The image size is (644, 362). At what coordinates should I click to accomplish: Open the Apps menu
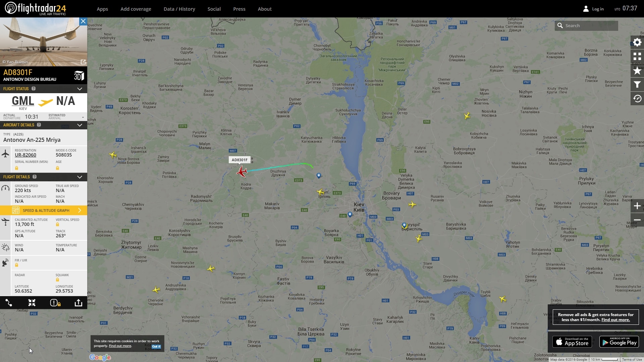click(x=102, y=9)
